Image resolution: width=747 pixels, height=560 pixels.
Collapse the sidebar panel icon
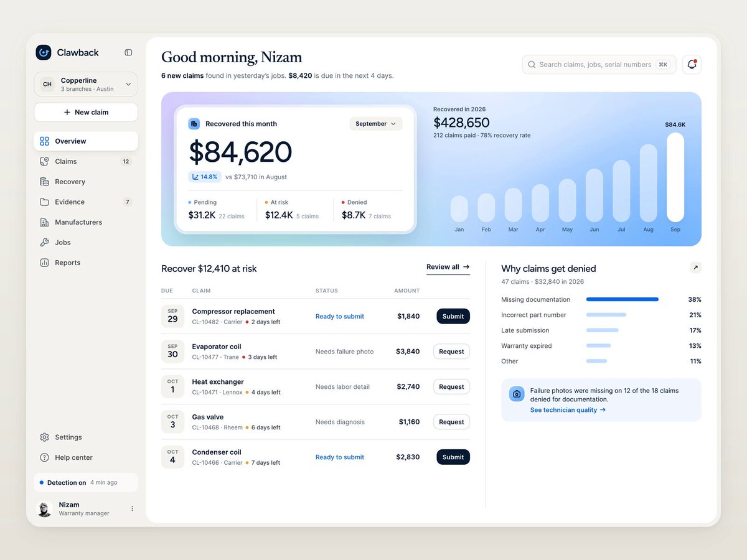click(128, 52)
